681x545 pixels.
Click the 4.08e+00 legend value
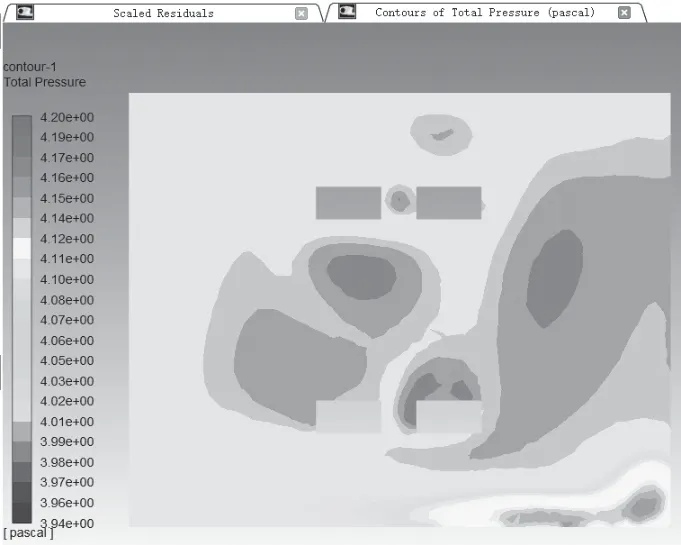[67, 300]
